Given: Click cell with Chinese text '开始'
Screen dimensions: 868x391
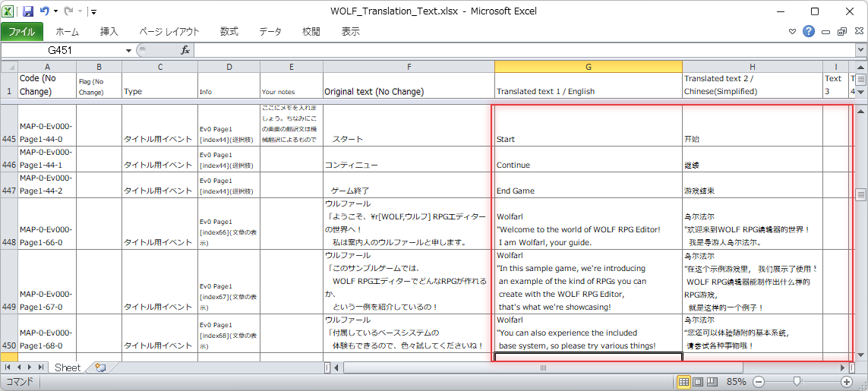Looking at the screenshot, I should [753, 125].
